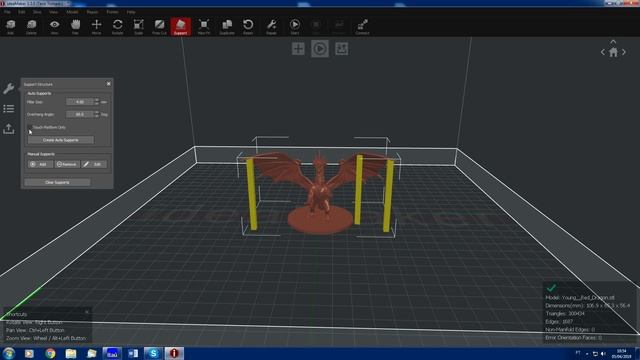
Task: Close the Support Structure panel
Action: pos(109,84)
